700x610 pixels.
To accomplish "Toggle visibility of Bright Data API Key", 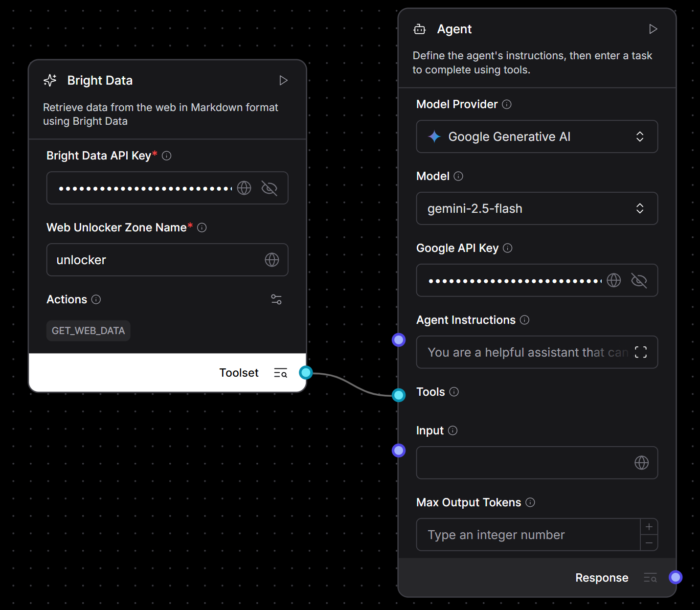I will coord(269,188).
